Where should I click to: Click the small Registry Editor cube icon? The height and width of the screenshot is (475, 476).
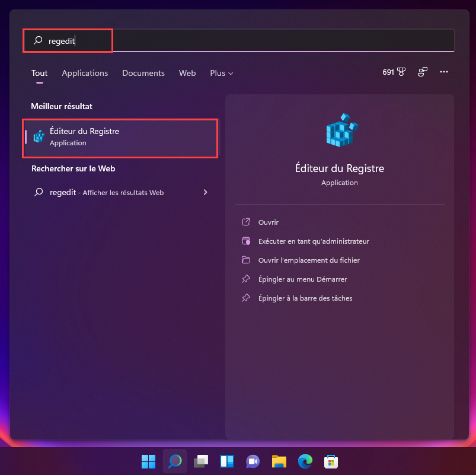pyautogui.click(x=39, y=136)
